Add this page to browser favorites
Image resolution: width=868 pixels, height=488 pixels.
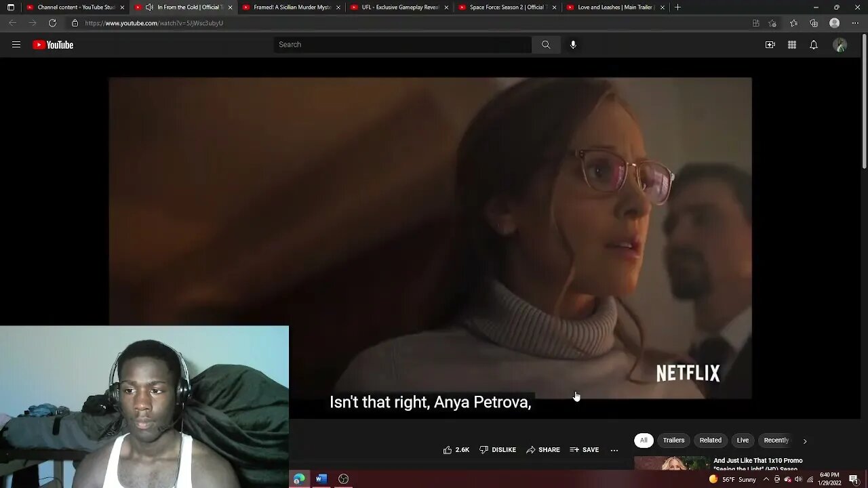772,23
